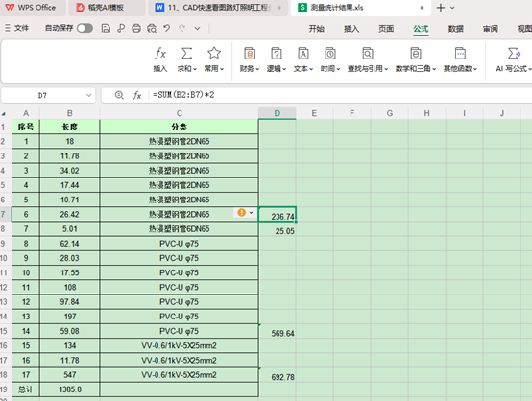Open the Text functions icon
This screenshot has height=401, width=532.
pos(303,54)
